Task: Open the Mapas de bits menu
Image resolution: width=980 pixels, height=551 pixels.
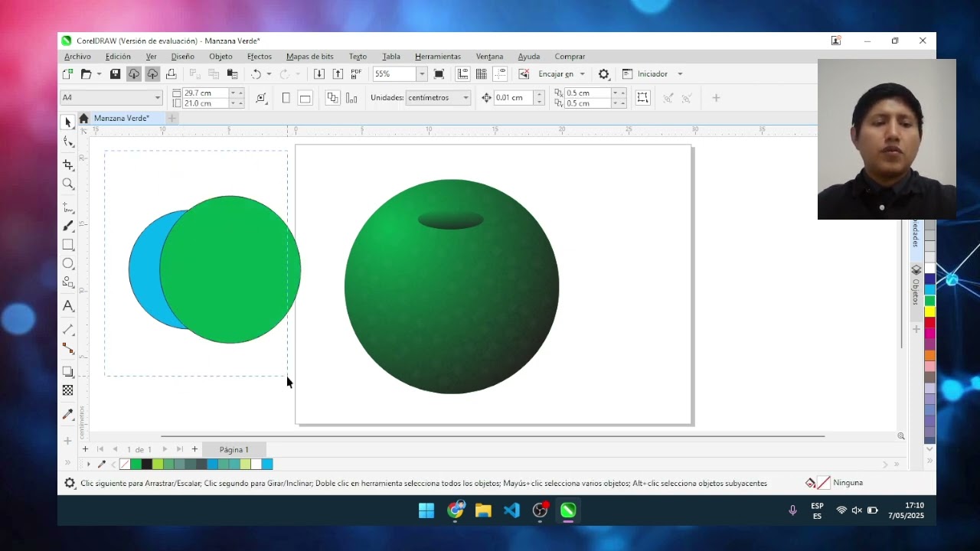Action: (x=310, y=57)
